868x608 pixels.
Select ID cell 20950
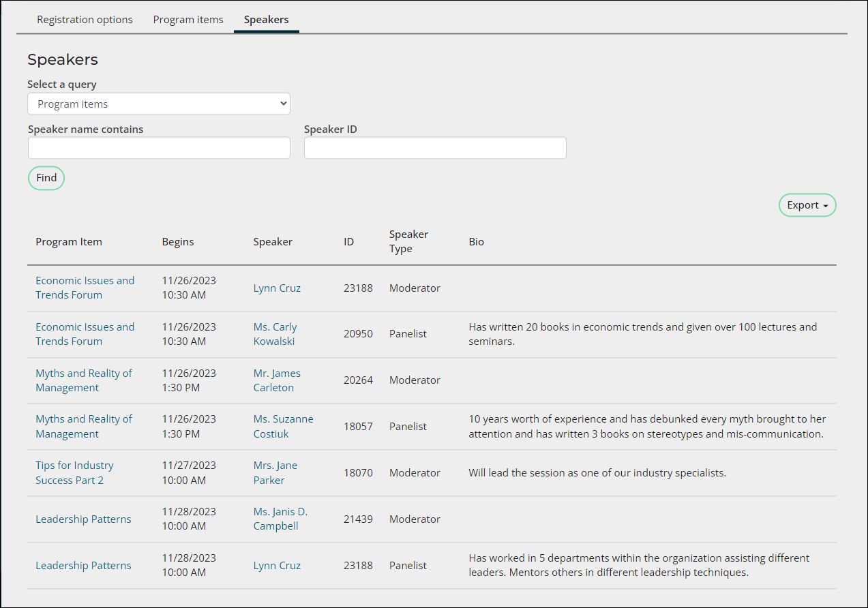click(358, 334)
